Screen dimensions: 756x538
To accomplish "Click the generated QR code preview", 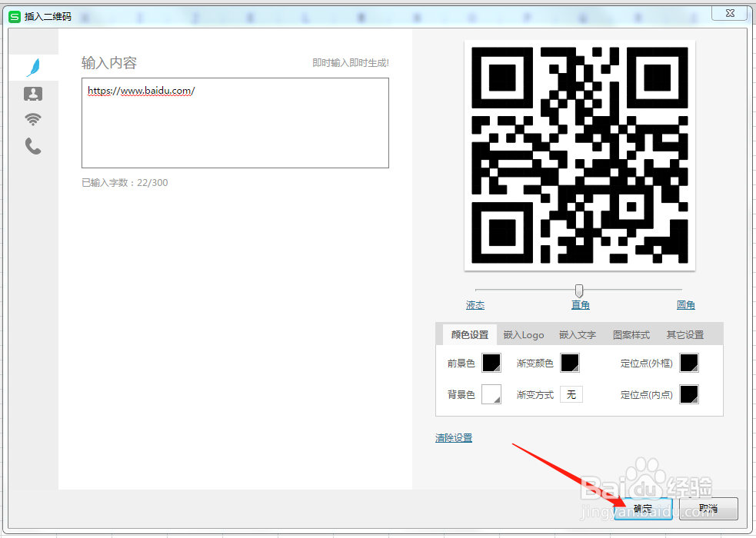I will [x=580, y=155].
